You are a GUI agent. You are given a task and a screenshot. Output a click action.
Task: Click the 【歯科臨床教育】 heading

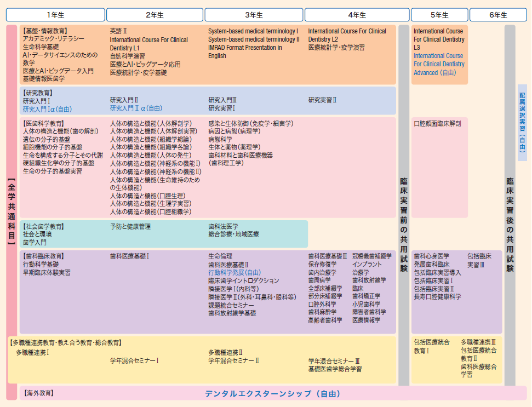pyautogui.click(x=43, y=256)
